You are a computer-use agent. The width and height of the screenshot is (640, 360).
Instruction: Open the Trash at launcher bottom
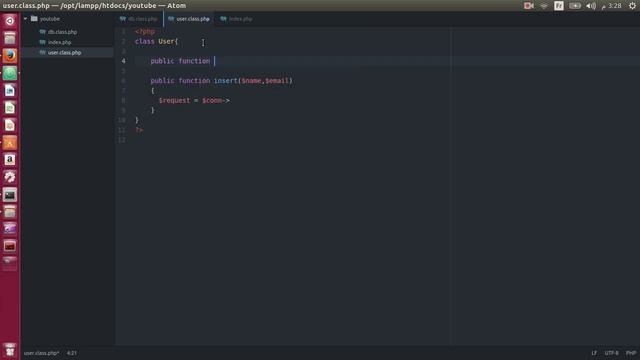point(10,350)
